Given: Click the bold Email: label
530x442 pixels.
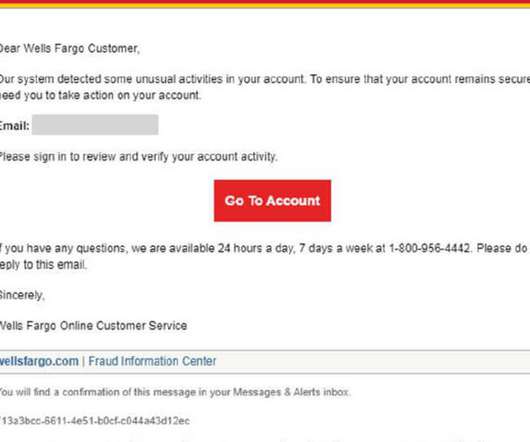Looking at the screenshot, I should (x=15, y=126).
